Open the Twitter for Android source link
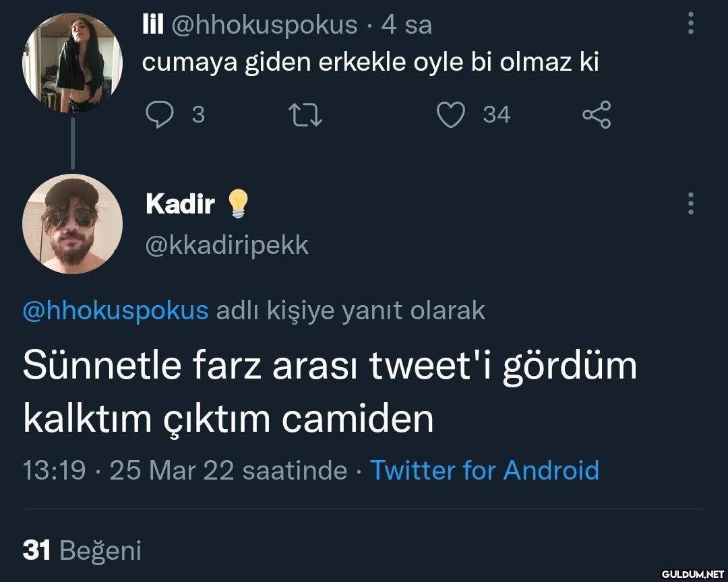The image size is (728, 582). click(485, 470)
